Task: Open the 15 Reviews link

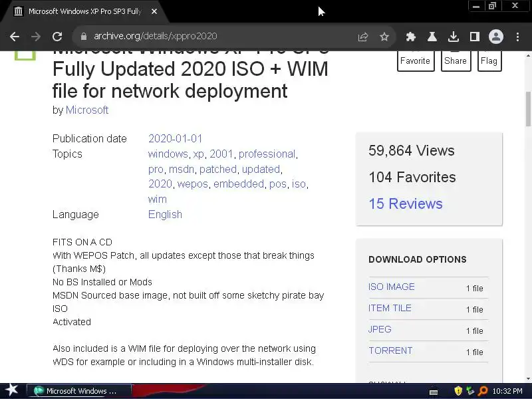Action: pyautogui.click(x=406, y=203)
